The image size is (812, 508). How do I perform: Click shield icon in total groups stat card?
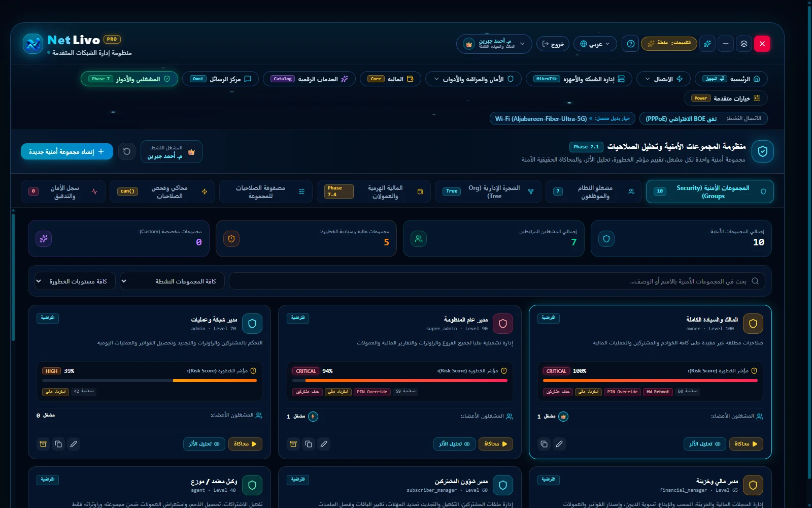(606, 239)
